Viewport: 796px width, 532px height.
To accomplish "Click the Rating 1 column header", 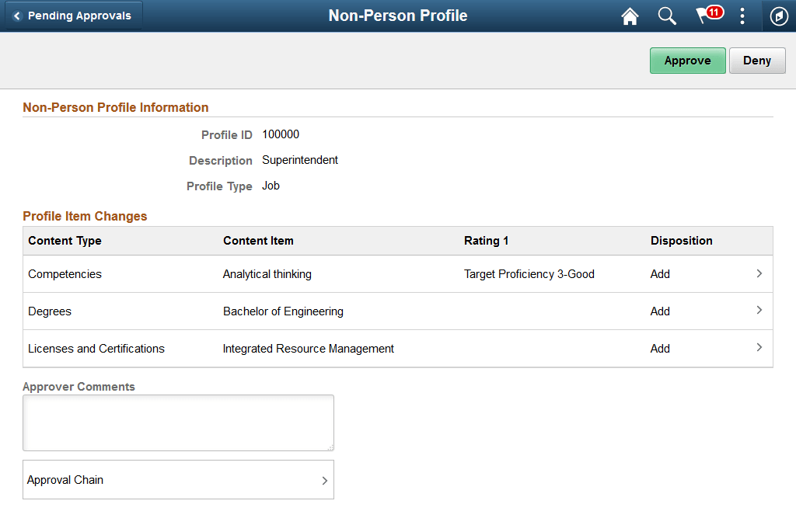I will [x=487, y=240].
